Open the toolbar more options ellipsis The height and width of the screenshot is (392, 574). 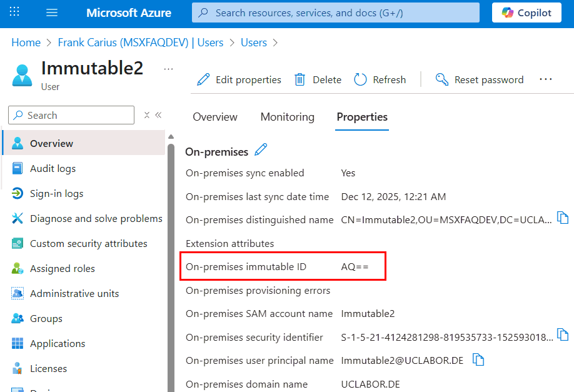click(545, 79)
